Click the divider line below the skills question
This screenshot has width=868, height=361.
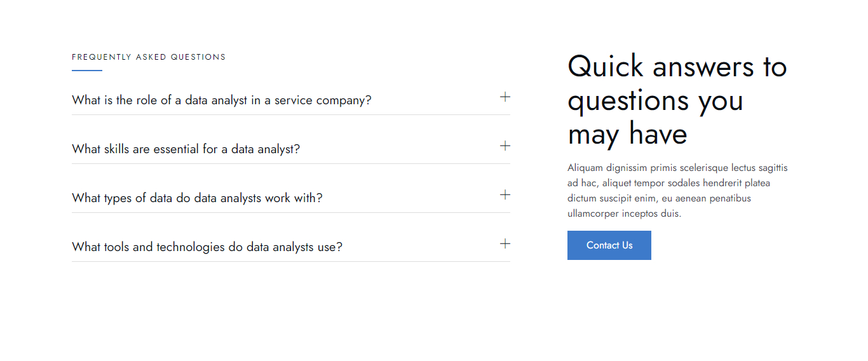(290, 164)
